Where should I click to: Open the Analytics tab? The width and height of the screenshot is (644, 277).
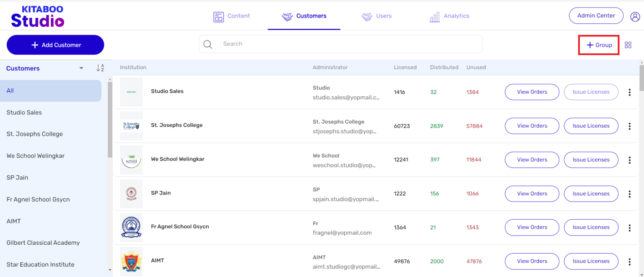coord(449,16)
